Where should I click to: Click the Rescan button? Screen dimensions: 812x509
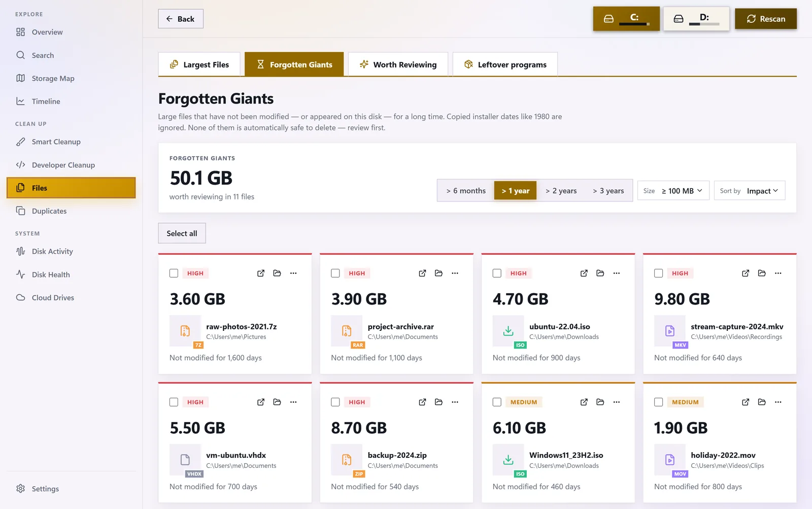tap(766, 19)
